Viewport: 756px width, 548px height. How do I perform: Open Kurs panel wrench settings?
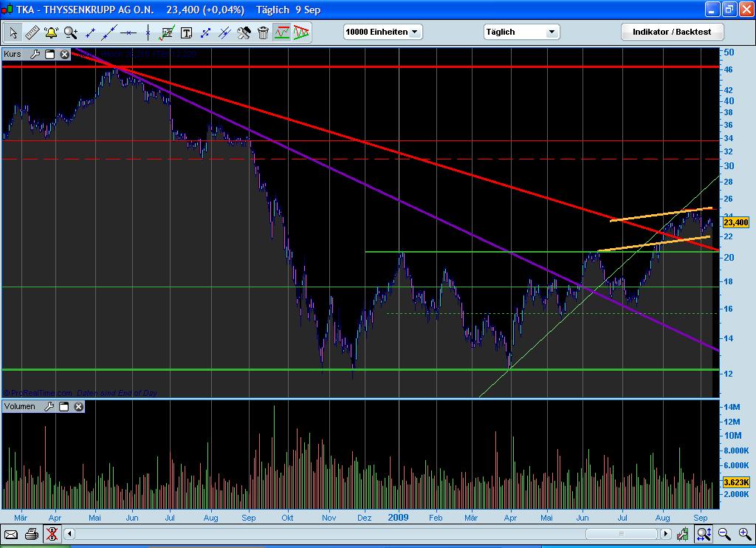tap(35, 54)
